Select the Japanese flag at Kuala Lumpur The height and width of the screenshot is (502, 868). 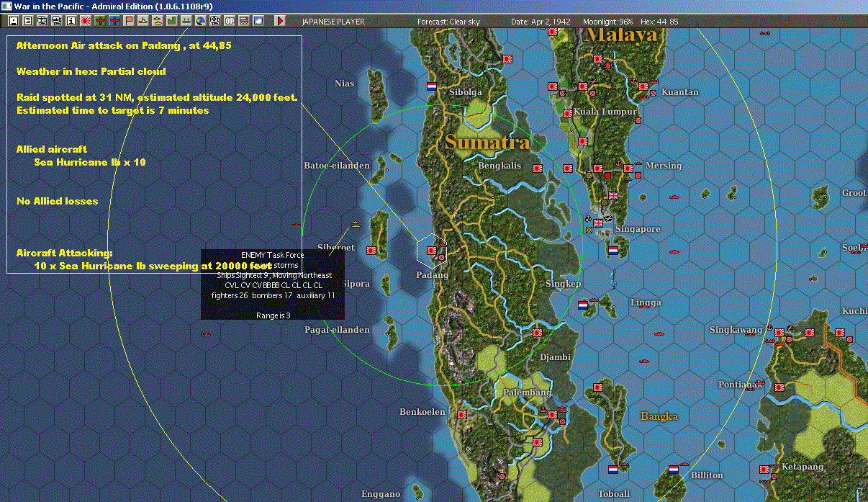(x=568, y=113)
